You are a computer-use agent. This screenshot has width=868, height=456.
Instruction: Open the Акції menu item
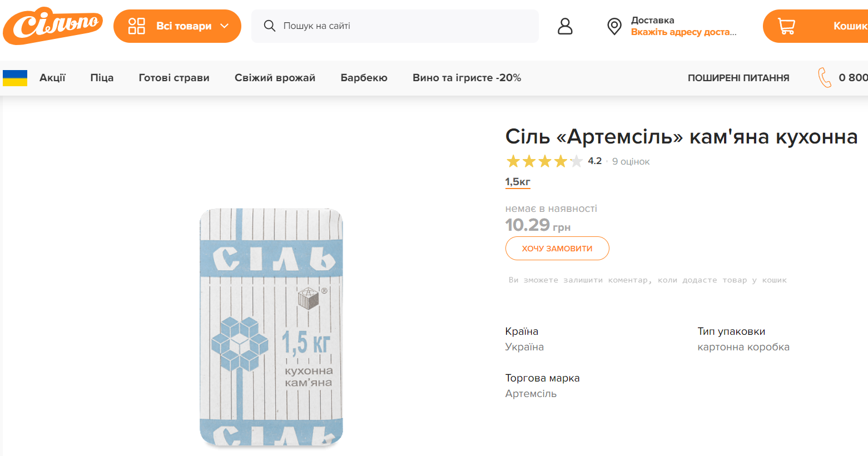pyautogui.click(x=52, y=78)
